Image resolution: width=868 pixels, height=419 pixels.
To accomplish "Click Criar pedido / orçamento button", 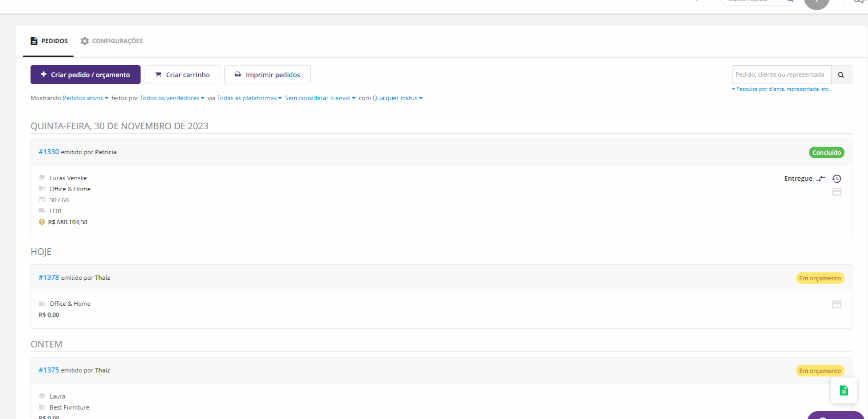I will tap(86, 75).
